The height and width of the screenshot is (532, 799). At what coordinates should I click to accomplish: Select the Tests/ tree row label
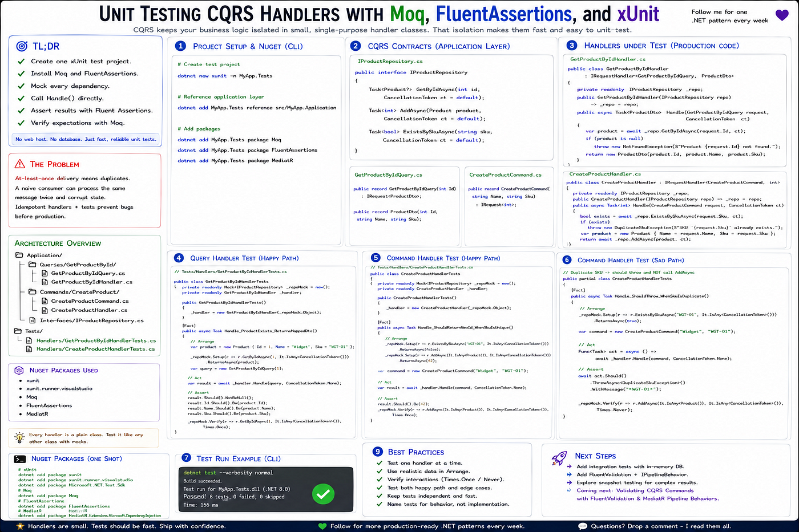click(x=34, y=331)
